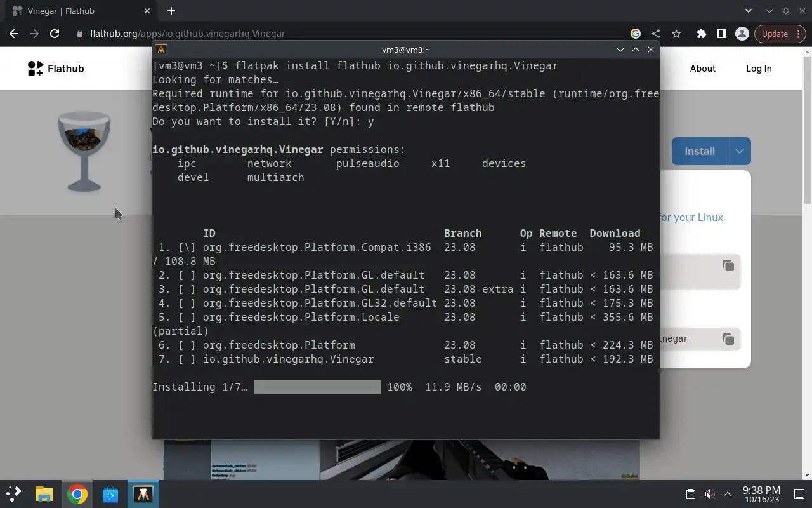Click the 'Download' column header
This screenshot has height=508, width=812.
coord(615,233)
